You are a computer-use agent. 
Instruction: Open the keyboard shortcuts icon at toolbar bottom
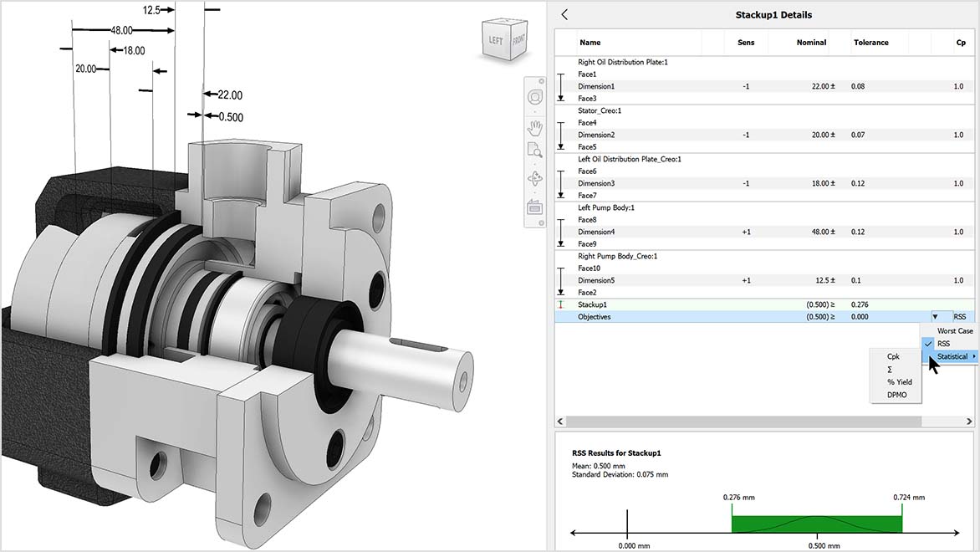tap(534, 207)
